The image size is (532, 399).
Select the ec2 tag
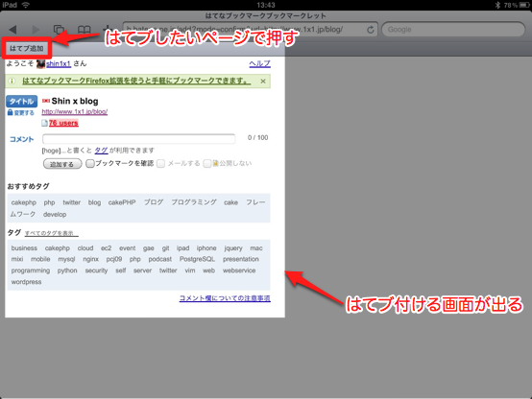pyautogui.click(x=107, y=248)
